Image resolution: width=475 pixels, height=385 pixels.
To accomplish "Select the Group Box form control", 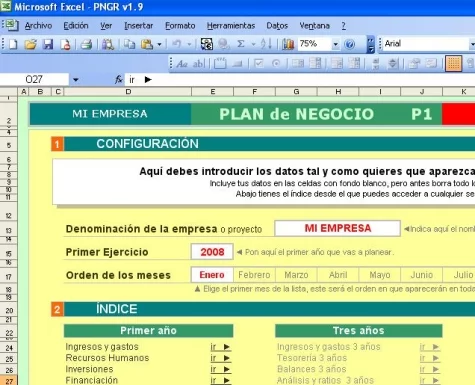I will click(x=220, y=63).
